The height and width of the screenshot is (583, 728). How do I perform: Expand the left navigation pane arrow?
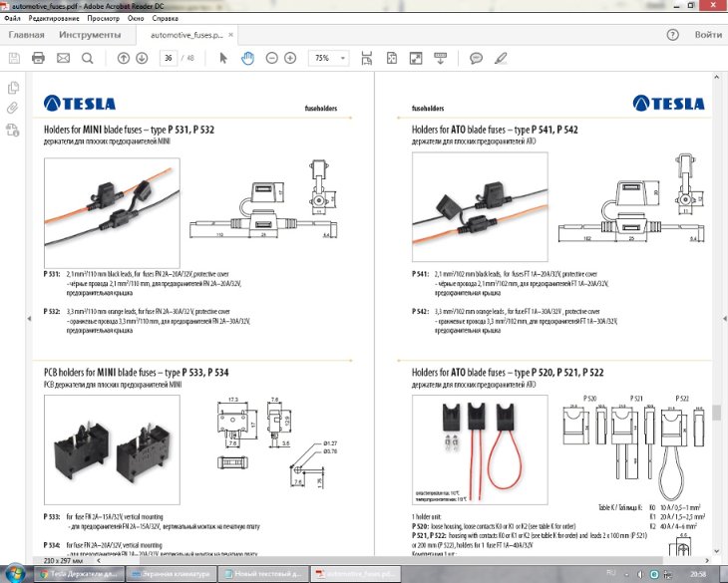coord(29,319)
